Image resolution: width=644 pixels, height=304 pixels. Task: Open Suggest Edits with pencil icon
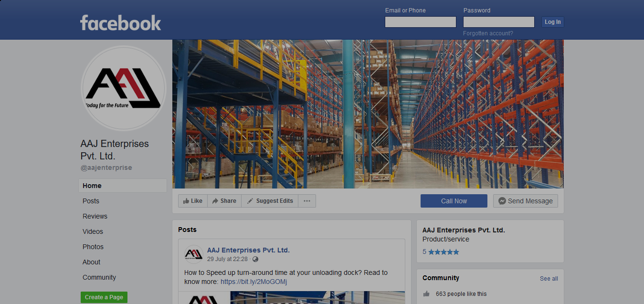(x=270, y=201)
